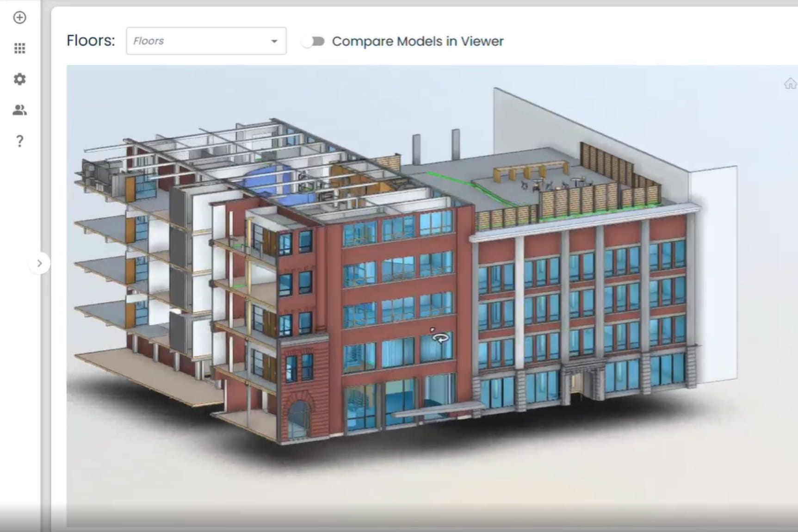Open the Floors dropdown arrow
This screenshot has height=532, width=798.
[274, 41]
